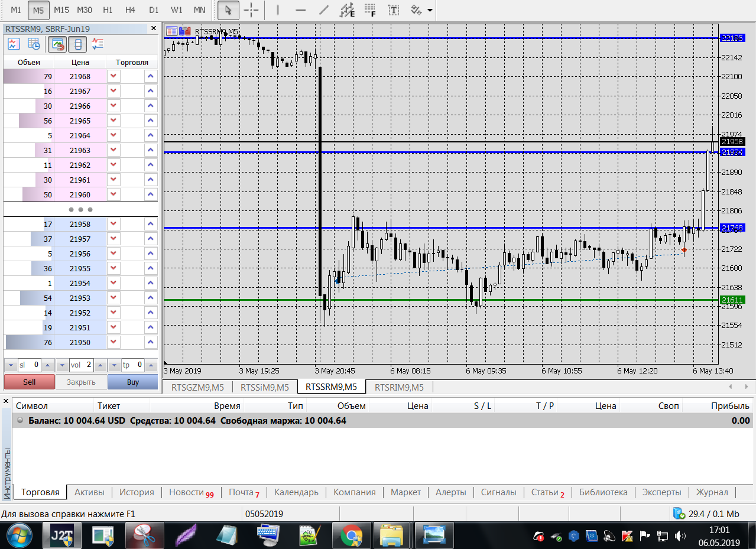Open the shapes tool dropdown arrow
Screen dimensions: 756x549
[x=430, y=11]
